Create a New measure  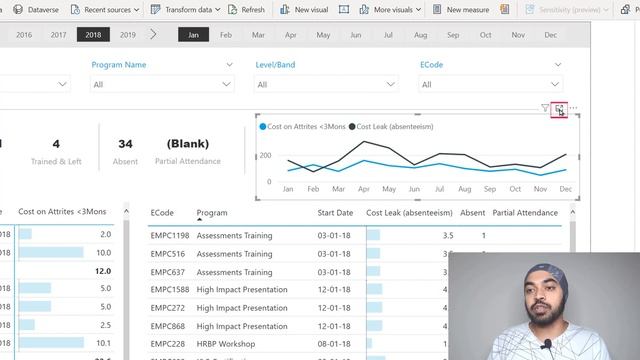pos(461,9)
